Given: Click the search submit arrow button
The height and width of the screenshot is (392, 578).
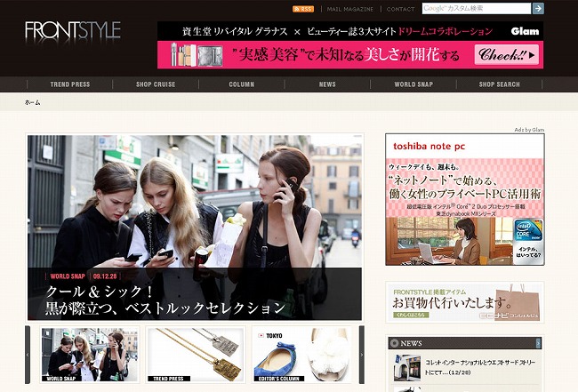Looking at the screenshot, I should pos(538,9).
